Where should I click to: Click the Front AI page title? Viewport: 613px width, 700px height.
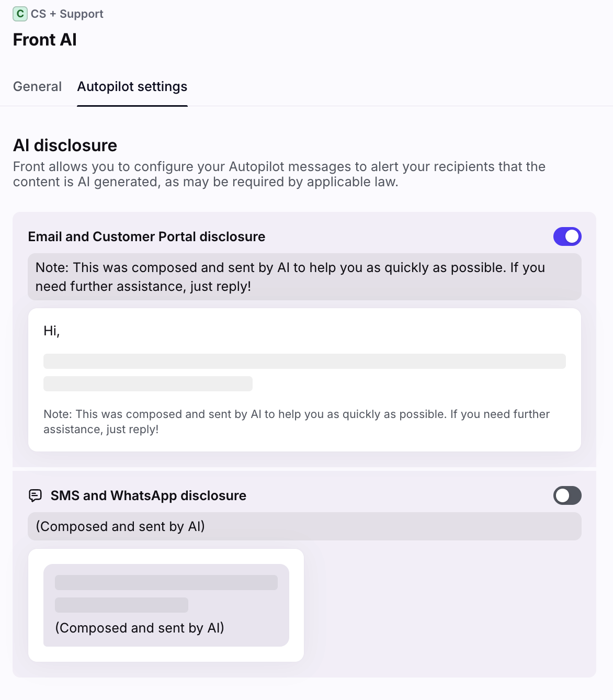pyautogui.click(x=45, y=40)
